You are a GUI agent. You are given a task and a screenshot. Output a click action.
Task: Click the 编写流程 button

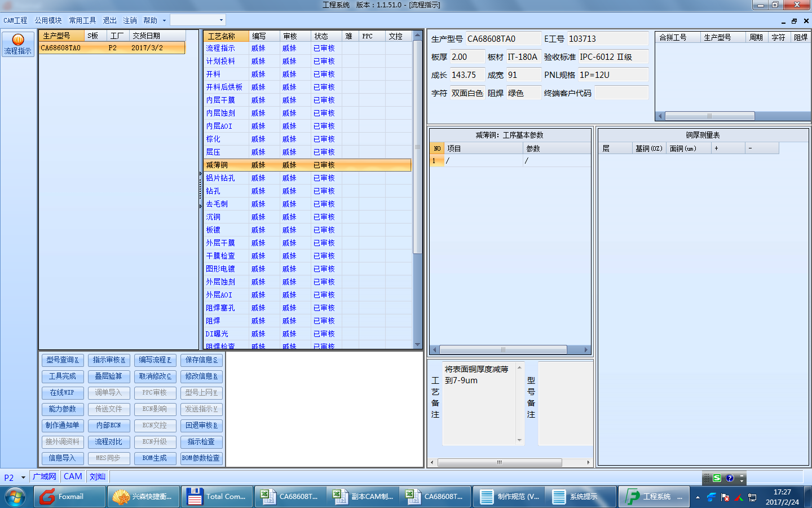coord(155,360)
